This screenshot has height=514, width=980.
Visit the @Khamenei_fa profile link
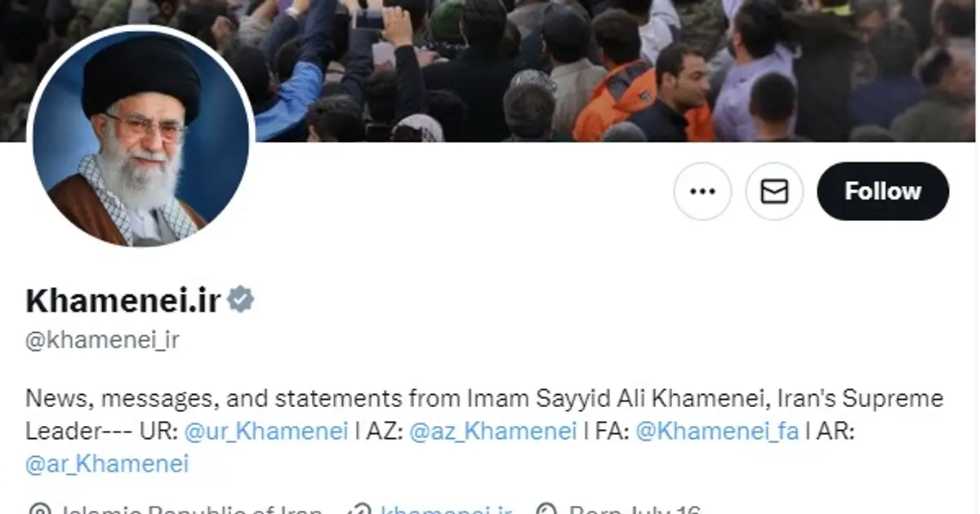click(x=717, y=432)
